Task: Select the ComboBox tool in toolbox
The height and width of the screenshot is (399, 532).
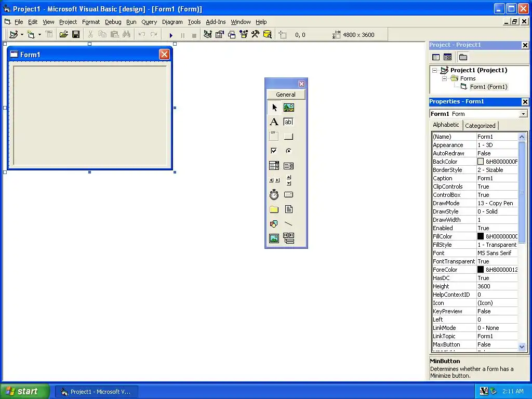Action: click(274, 166)
